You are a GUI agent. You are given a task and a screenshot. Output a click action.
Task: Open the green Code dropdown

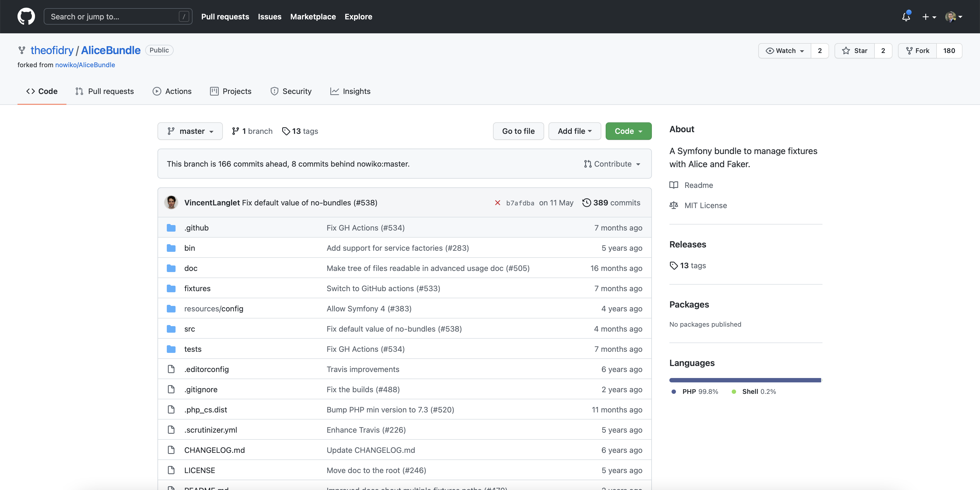tap(628, 131)
